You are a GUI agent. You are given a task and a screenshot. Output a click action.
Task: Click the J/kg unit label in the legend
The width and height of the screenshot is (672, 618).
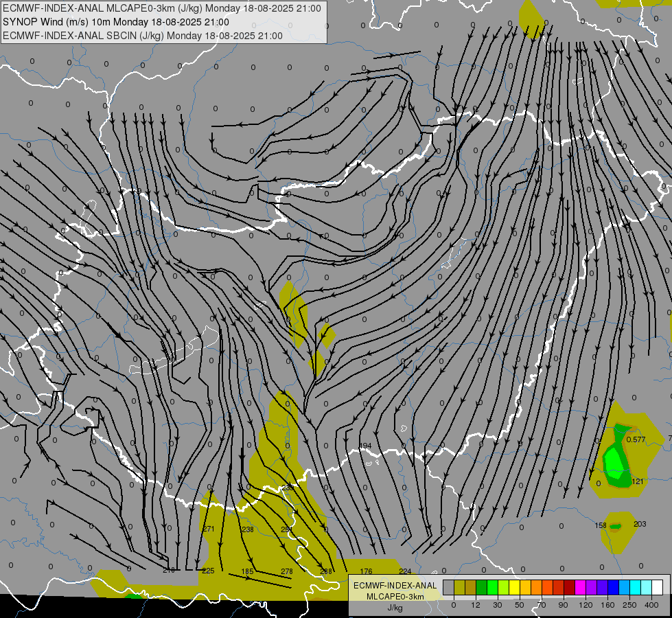395,608
